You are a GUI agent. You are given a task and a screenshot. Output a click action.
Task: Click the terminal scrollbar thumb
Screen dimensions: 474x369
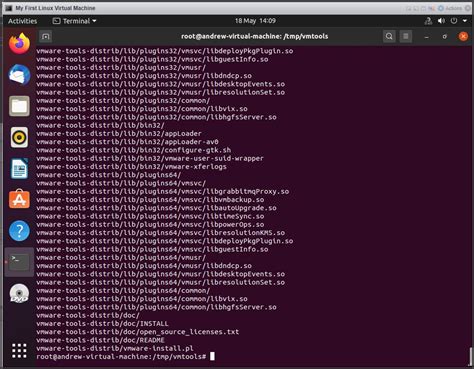click(x=470, y=356)
